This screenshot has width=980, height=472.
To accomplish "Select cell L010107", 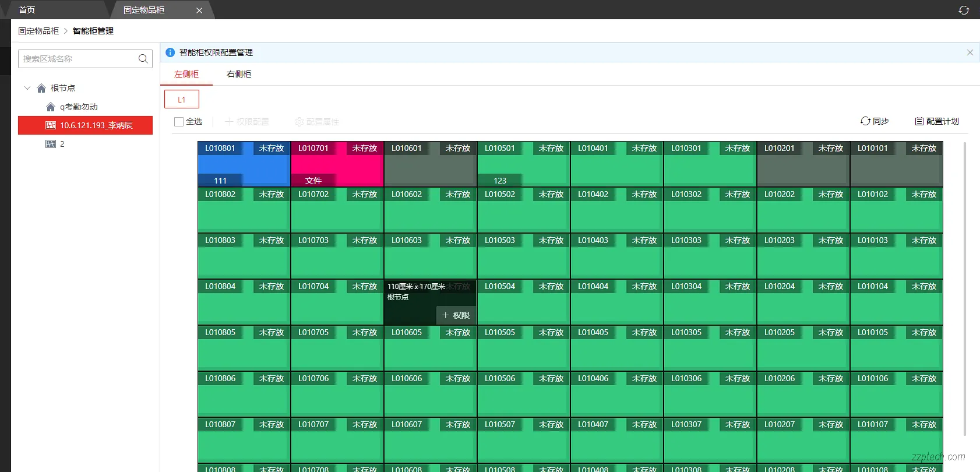I will 897,441.
